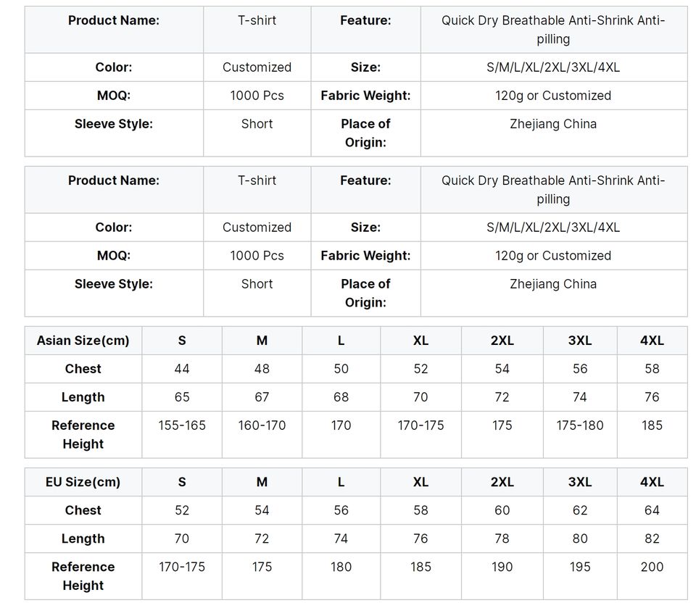Select the S header in Asian table
Viewport: 696px width, 616px height.
(x=182, y=341)
